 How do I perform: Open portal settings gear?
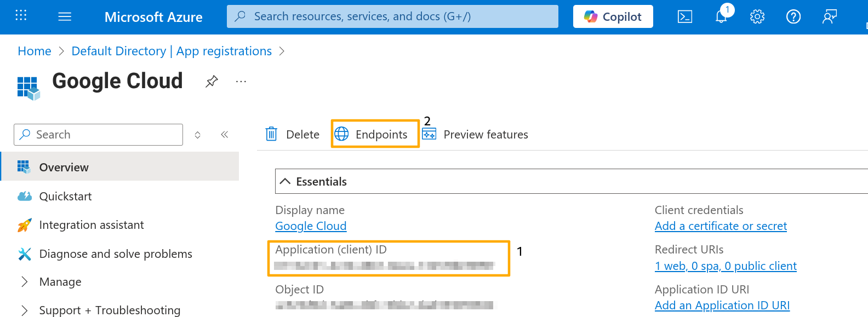coord(757,16)
